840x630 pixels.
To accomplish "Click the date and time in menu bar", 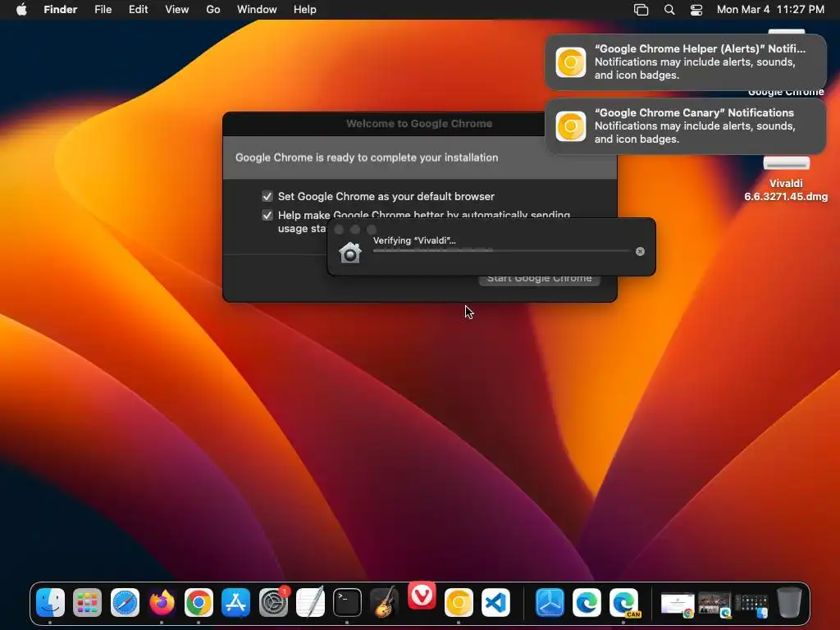I will point(770,10).
